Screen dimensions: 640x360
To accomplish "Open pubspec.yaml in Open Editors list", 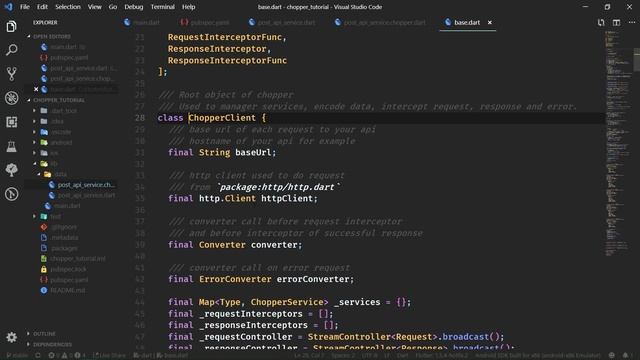I will click(69, 58).
